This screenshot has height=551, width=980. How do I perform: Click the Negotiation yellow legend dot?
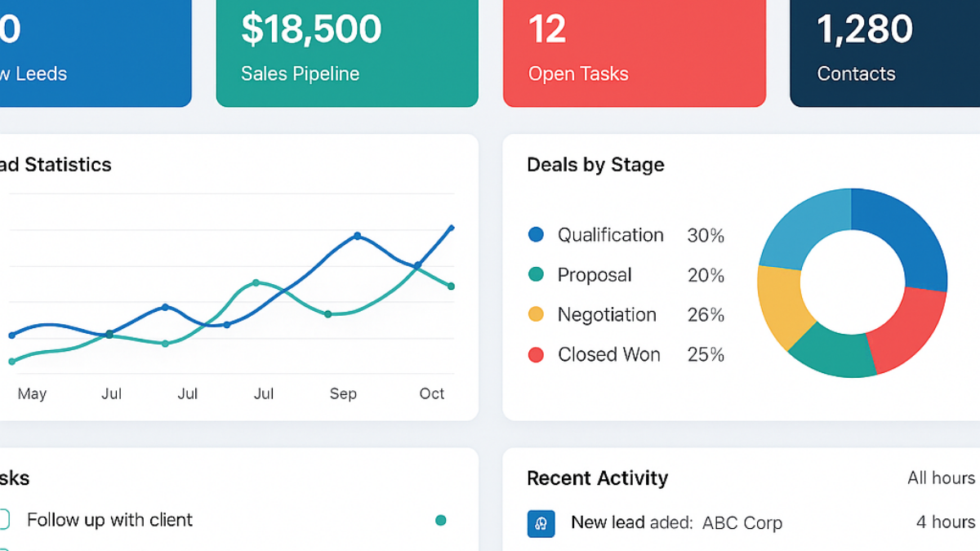536,314
